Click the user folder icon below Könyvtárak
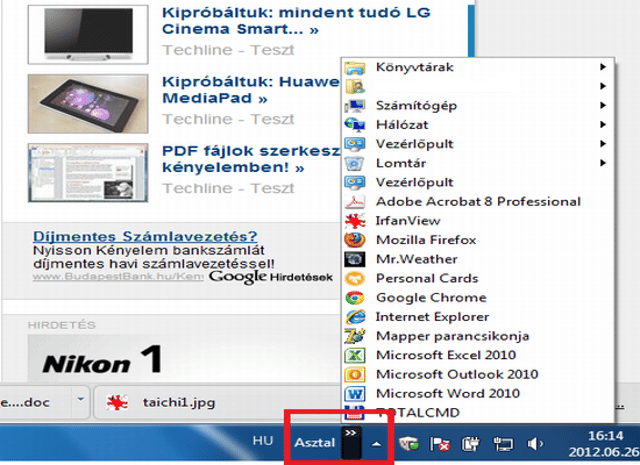The image size is (640, 465). point(355,86)
